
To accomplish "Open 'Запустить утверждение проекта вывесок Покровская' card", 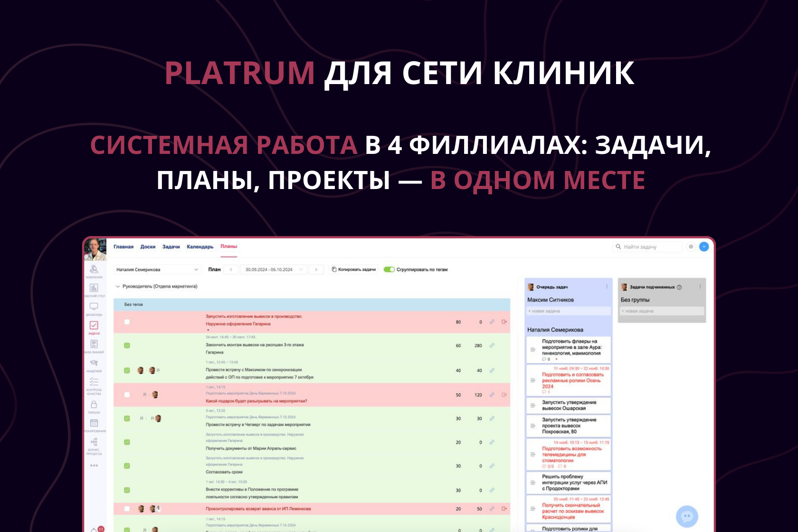I will pyautogui.click(x=569, y=426).
